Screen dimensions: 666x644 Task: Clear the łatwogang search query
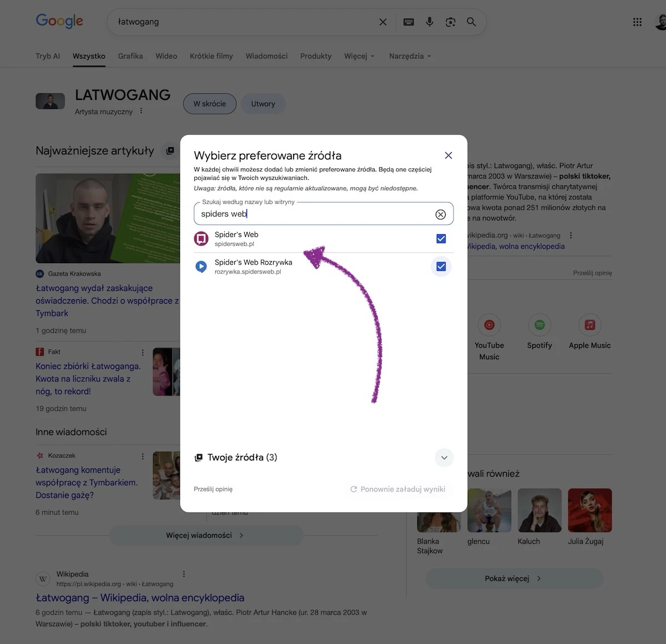click(383, 22)
